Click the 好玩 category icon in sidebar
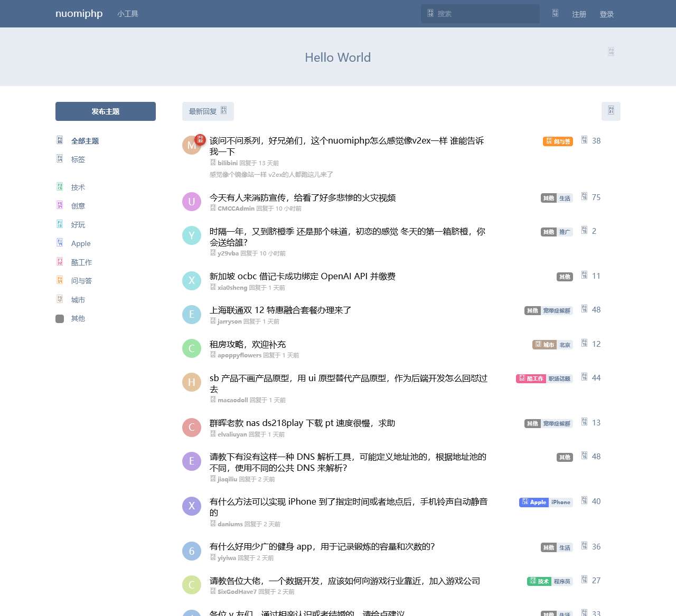This screenshot has width=676, height=616. 60,224
